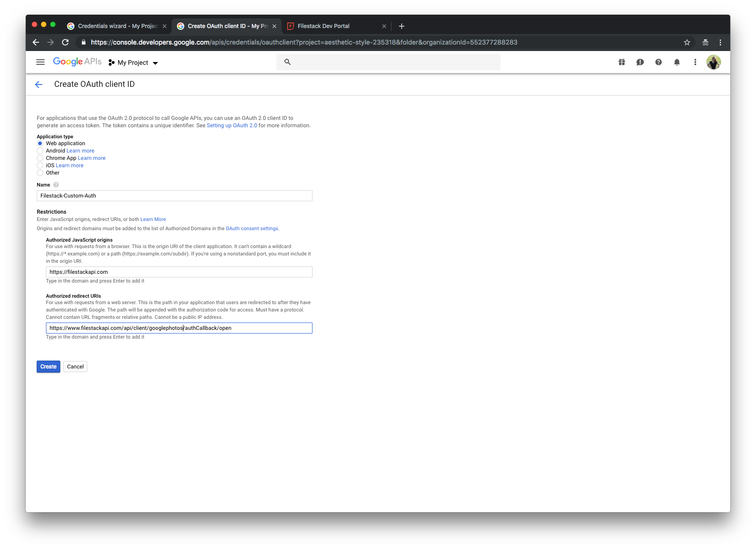Click the Google APIs logo
The width and height of the screenshot is (756, 549).
77,62
